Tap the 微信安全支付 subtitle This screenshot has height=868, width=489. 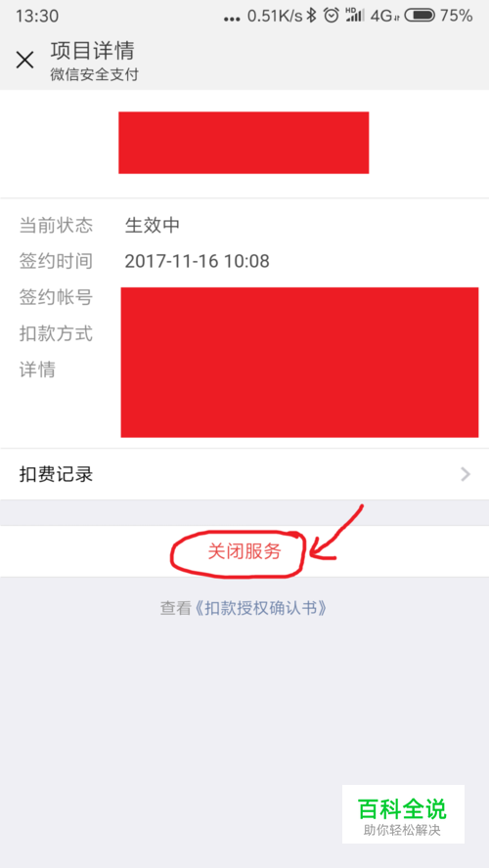(x=94, y=74)
